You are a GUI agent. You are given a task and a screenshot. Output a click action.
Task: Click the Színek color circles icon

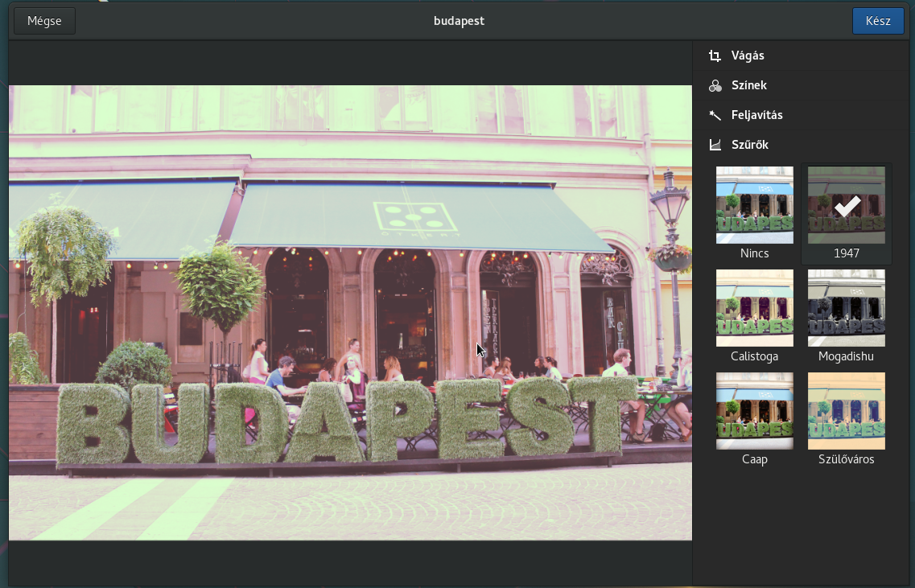coord(715,85)
